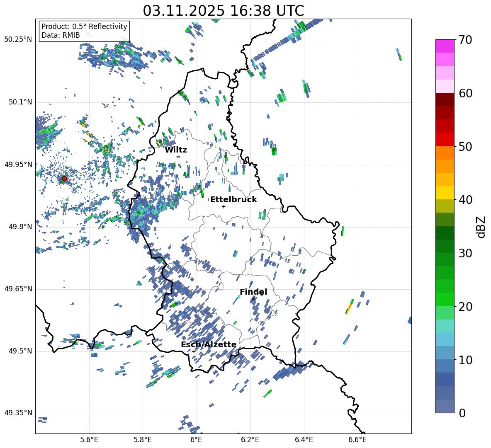Viewport: 491px width, 448px height.
Task: Click the Ettelbruck city label
Action: [x=233, y=199]
